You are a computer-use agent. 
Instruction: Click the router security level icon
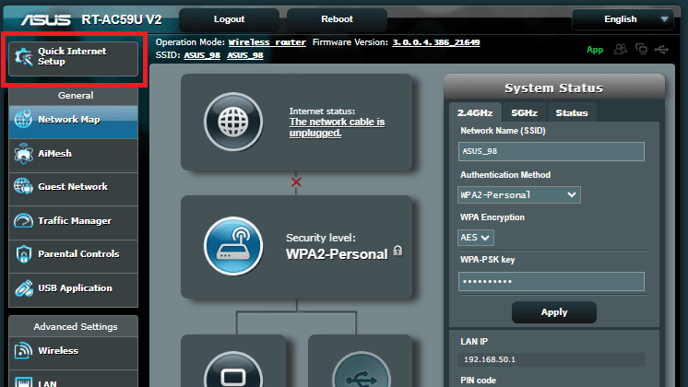(233, 246)
